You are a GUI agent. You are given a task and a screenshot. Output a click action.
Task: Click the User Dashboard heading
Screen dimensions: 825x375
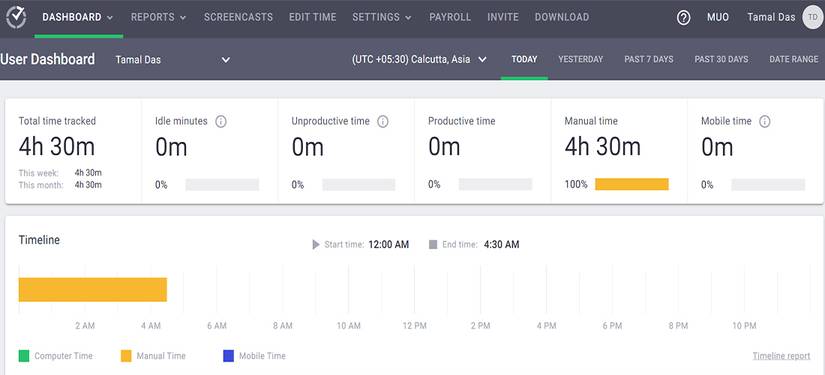[x=47, y=59]
